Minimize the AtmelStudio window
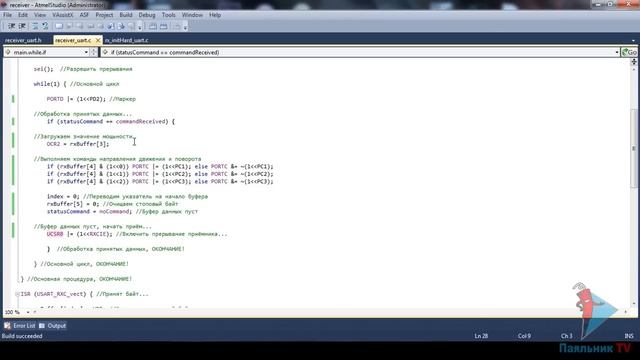Viewport: 640px width, 360px height. [598, 4]
